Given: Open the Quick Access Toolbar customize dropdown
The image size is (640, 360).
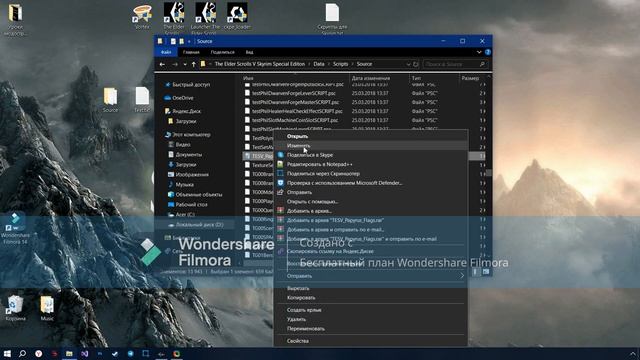Looking at the screenshot, I should pyautogui.click(x=189, y=41).
